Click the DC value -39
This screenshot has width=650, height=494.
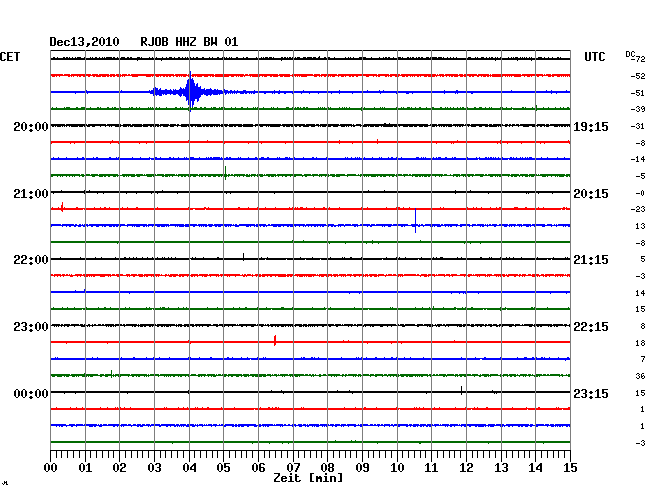pyautogui.click(x=638, y=109)
